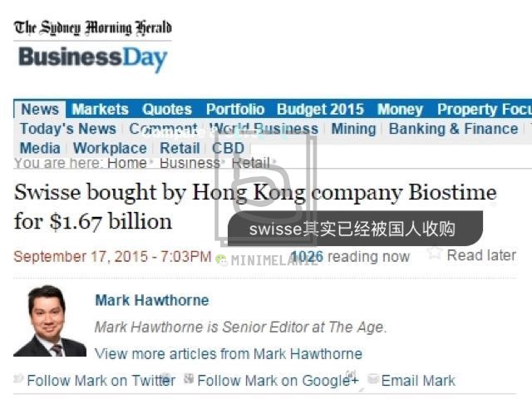532x409 pixels.
Task: Open the Markets tab
Action: [x=100, y=110]
